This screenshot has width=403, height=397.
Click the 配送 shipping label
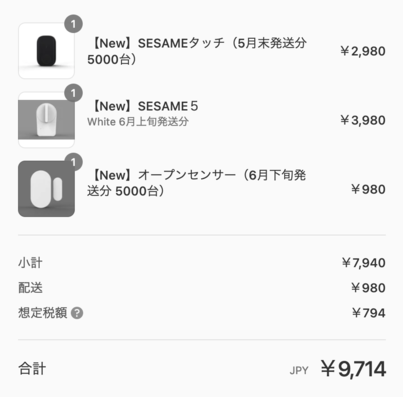30,288
